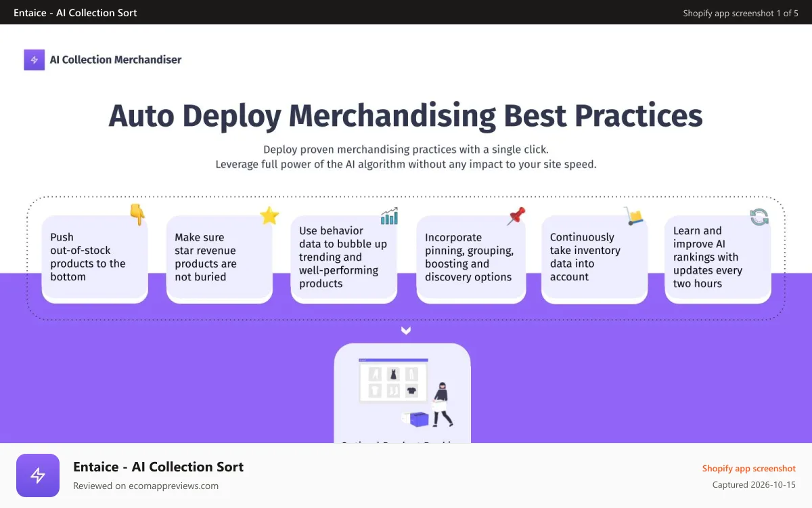Click the hand truck inventory icon

click(x=634, y=216)
